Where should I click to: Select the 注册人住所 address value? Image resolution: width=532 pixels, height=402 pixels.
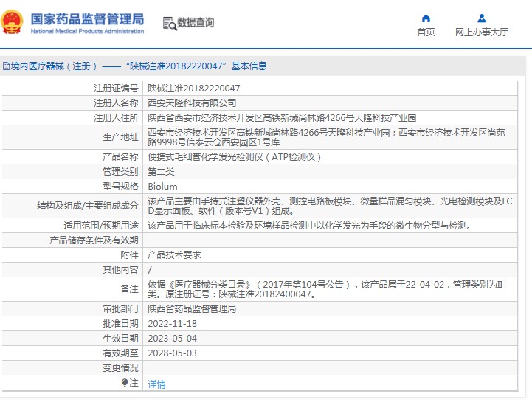pyautogui.click(x=282, y=118)
